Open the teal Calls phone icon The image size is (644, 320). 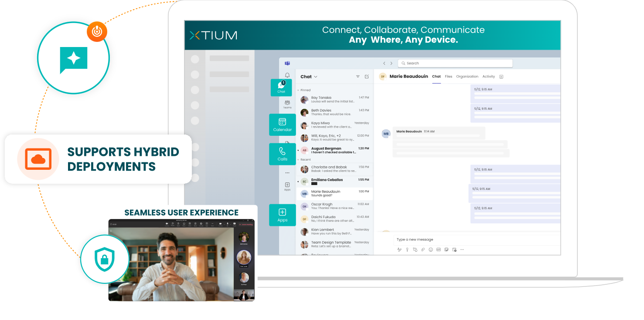click(x=282, y=154)
